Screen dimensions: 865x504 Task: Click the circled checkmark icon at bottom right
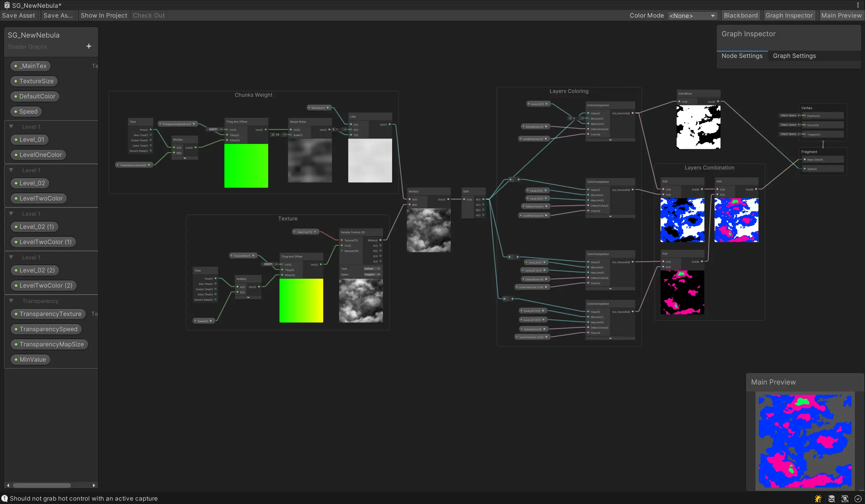click(857, 499)
